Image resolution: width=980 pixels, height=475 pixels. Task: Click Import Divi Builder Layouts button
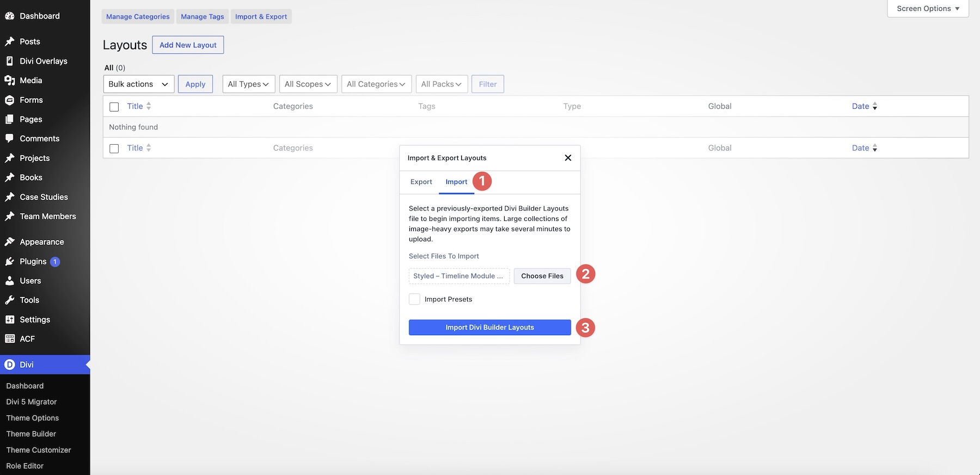[490, 328]
